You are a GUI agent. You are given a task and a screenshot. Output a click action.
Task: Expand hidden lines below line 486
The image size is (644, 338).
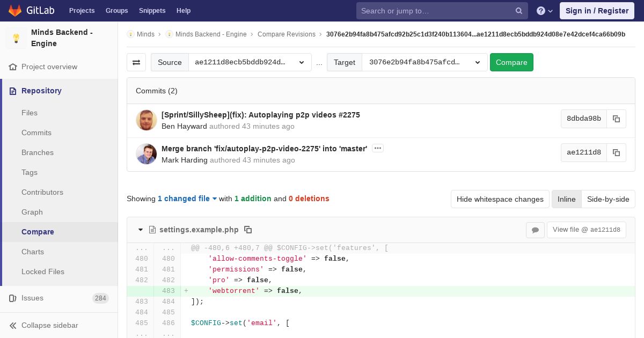pyautogui.click(x=154, y=334)
